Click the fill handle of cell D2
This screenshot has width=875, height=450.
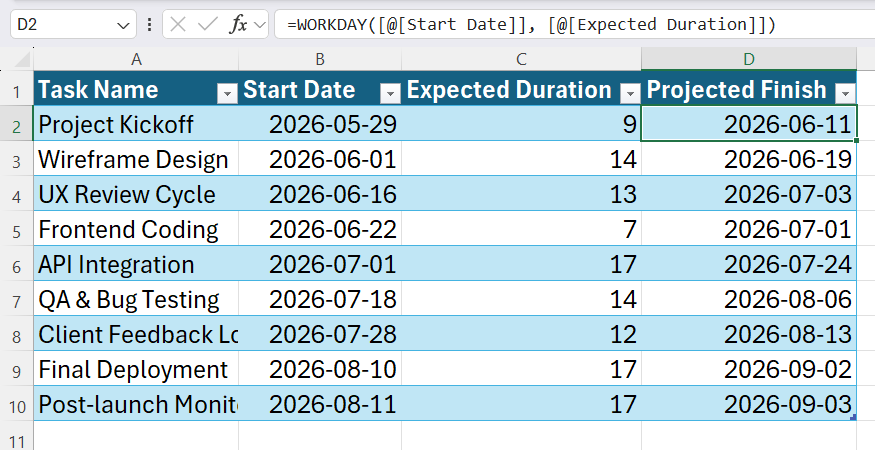point(856,140)
